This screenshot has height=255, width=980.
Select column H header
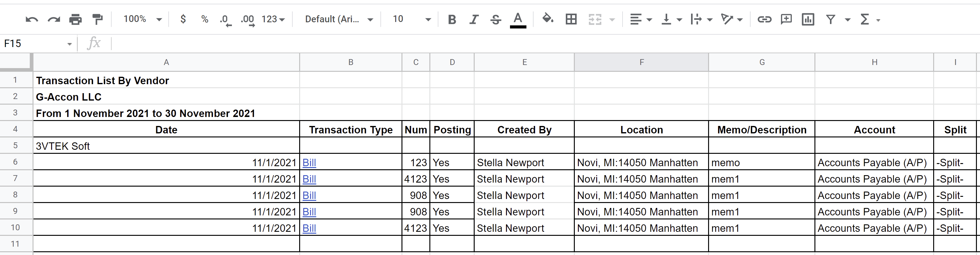point(874,62)
